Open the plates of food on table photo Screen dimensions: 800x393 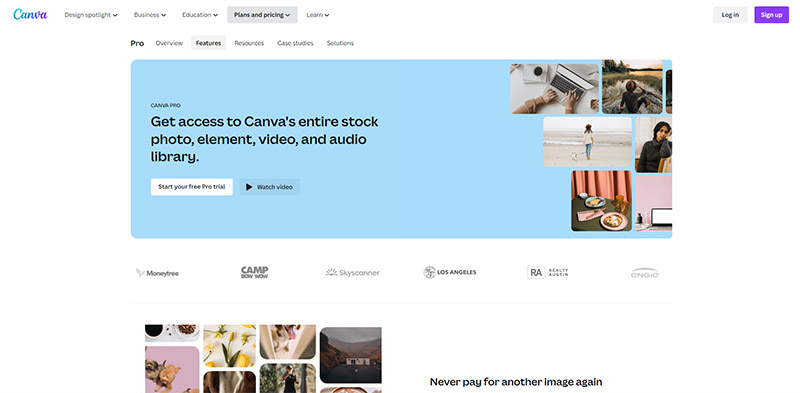pos(601,201)
